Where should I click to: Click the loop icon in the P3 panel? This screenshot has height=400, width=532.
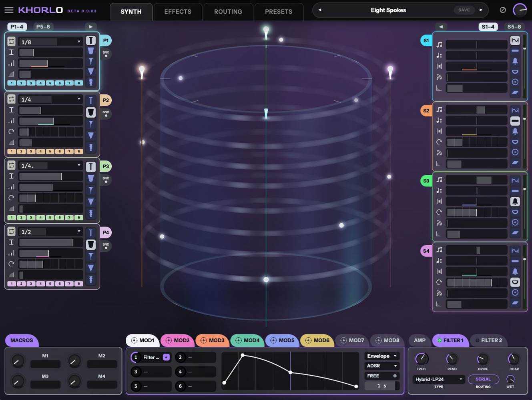coord(11,165)
